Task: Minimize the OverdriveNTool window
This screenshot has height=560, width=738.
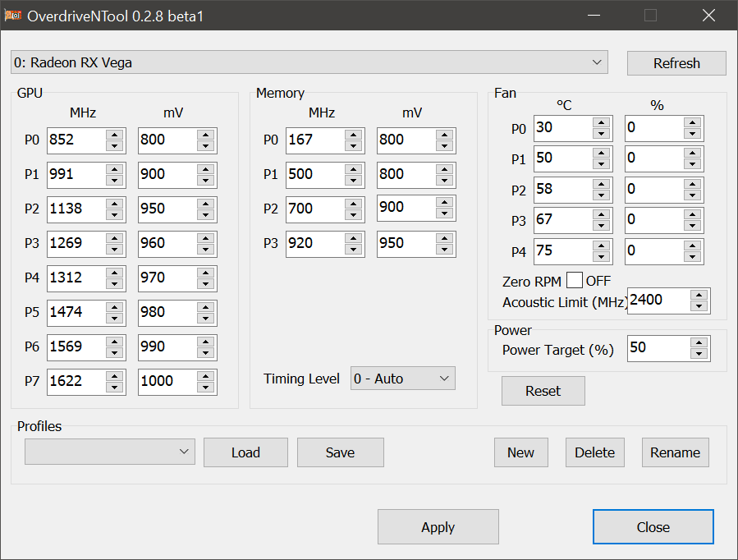Action: pyautogui.click(x=594, y=16)
